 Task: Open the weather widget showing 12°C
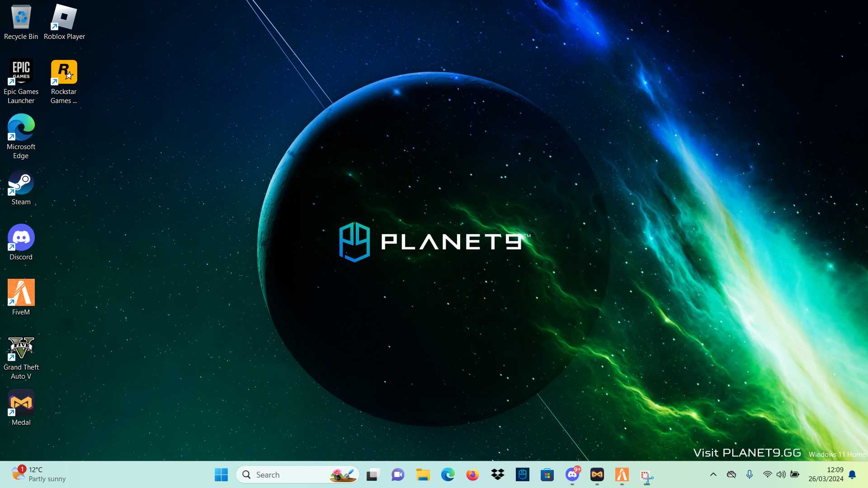pyautogui.click(x=39, y=474)
